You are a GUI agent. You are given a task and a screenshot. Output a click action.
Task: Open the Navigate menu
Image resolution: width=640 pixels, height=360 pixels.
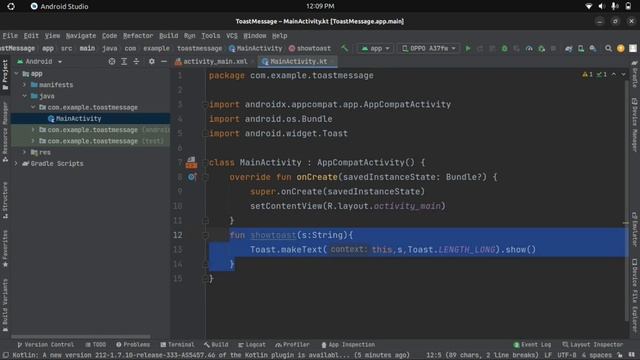[81, 36]
